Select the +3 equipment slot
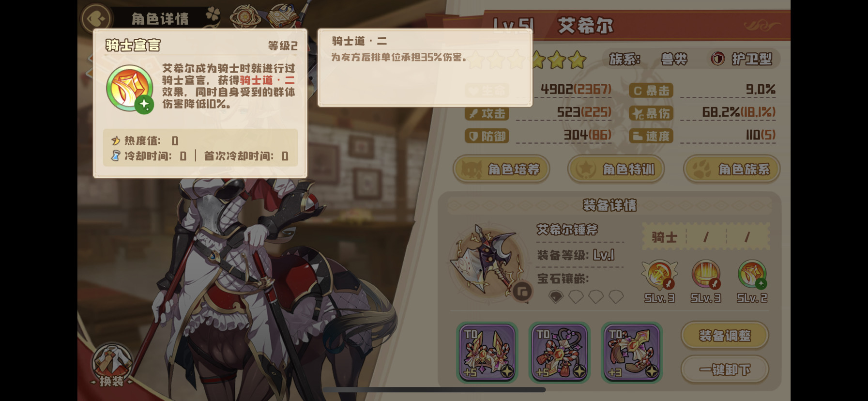 tap(632, 352)
